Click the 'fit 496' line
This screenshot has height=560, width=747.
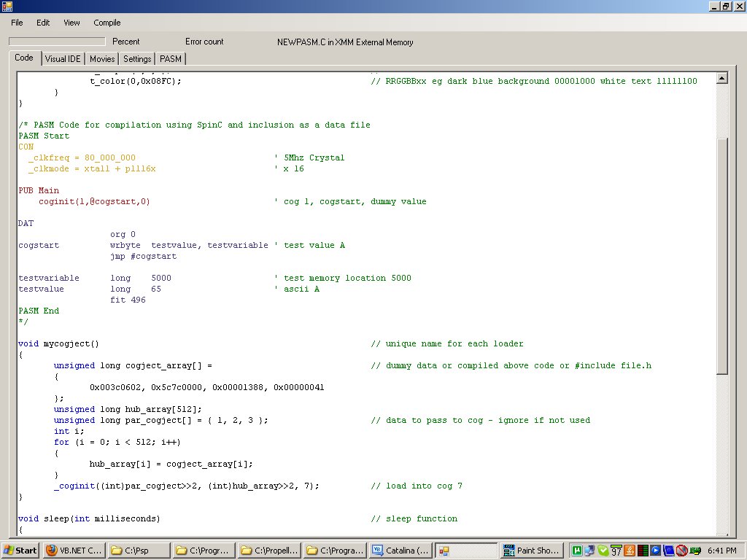pyautogui.click(x=128, y=300)
